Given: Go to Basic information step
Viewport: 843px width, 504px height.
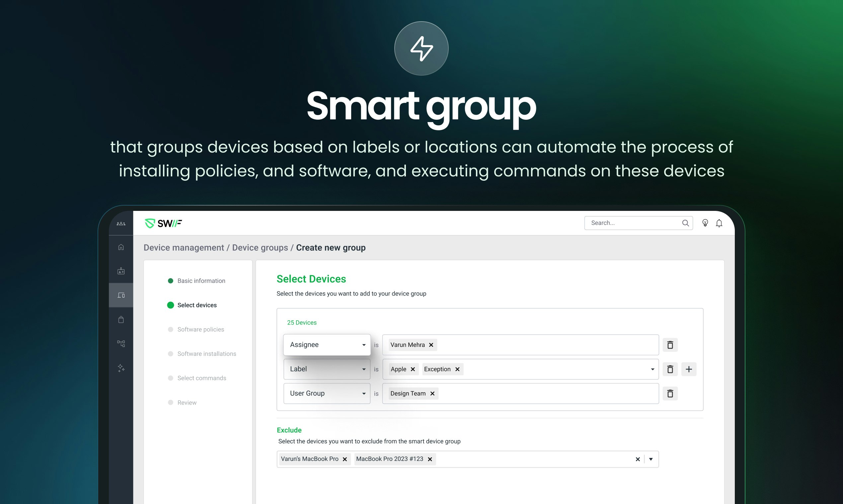Looking at the screenshot, I should coord(201,281).
